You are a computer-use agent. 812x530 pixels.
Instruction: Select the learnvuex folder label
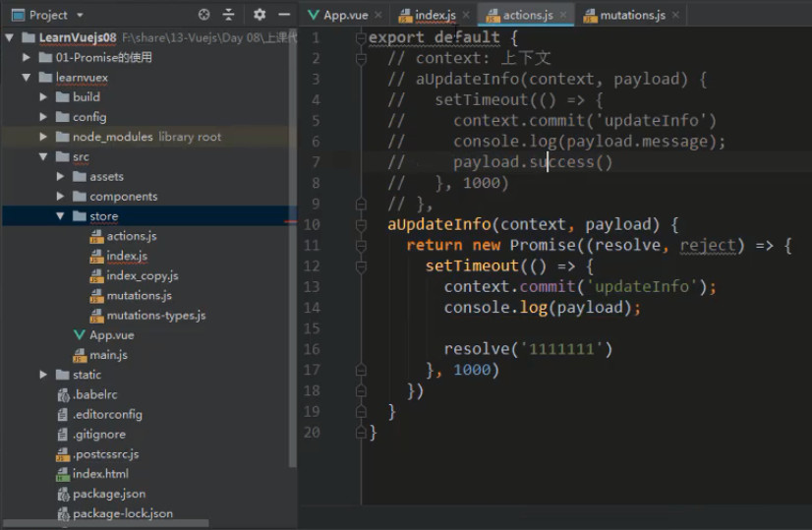click(82, 78)
